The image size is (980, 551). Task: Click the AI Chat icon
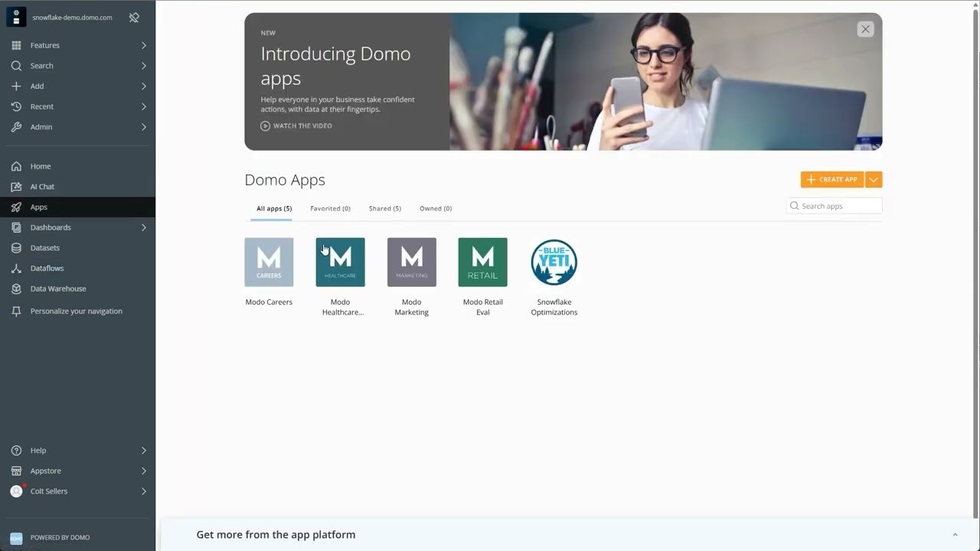[x=16, y=187]
